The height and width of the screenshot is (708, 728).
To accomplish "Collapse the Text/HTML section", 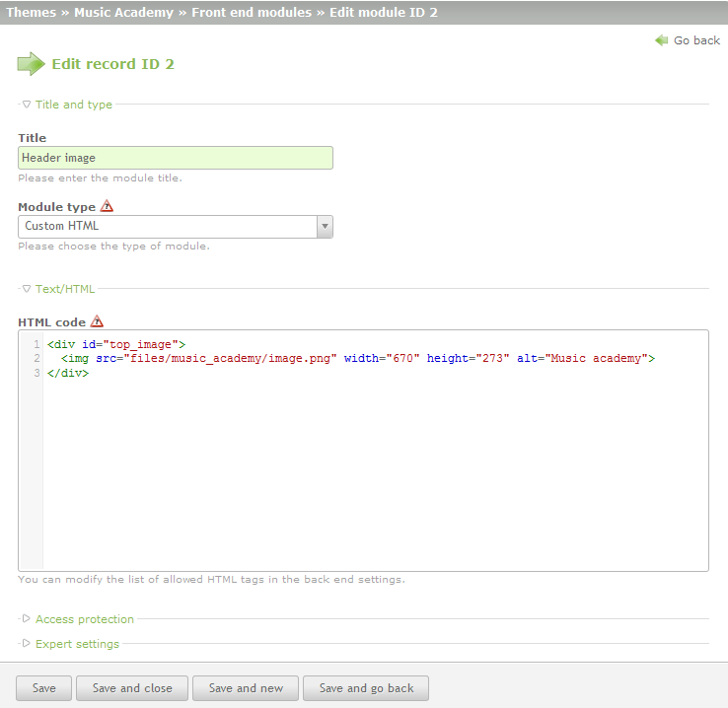I will pos(64,289).
